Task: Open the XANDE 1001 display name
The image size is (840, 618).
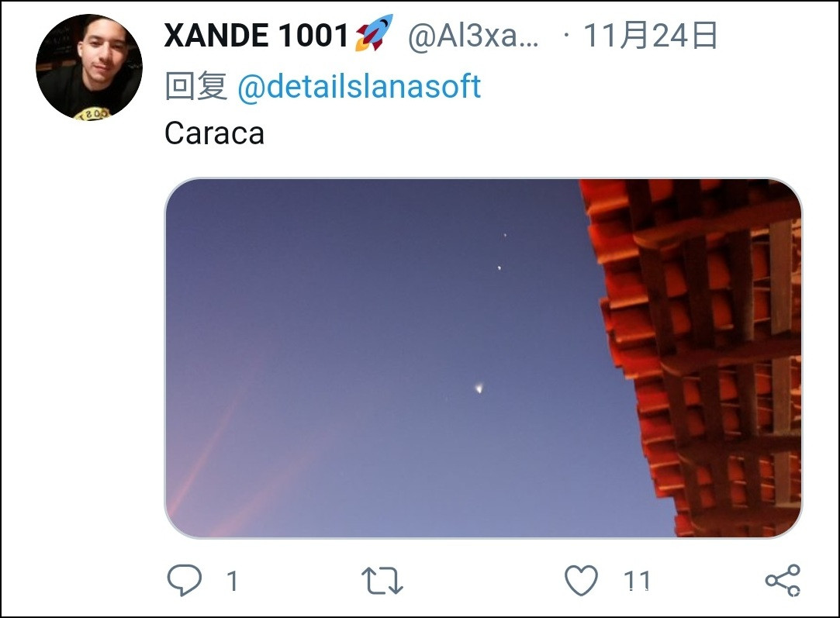Action: [x=257, y=36]
